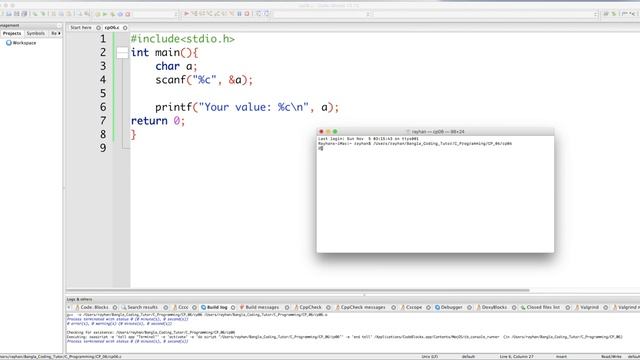Click the Redo toolbar icon
The height and width of the screenshot is (360, 640).
[42, 14]
